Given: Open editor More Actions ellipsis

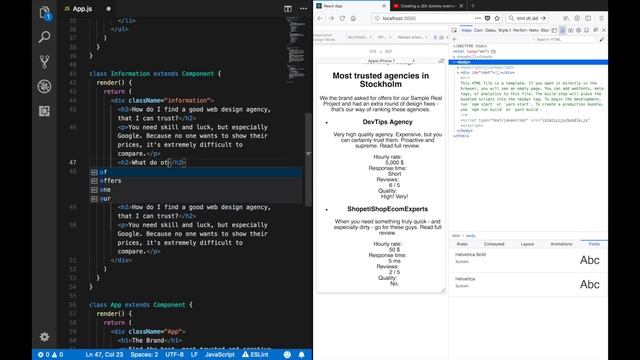Looking at the screenshot, I should [303, 9].
